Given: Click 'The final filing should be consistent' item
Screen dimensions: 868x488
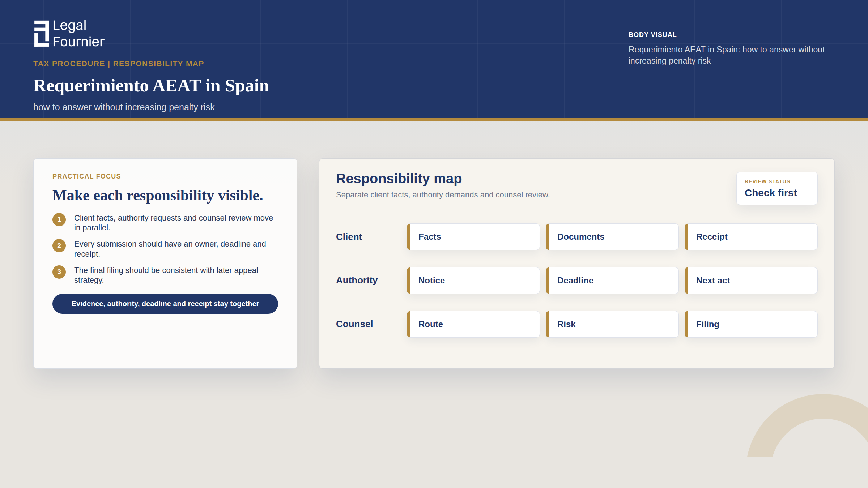Looking at the screenshot, I should tap(166, 275).
